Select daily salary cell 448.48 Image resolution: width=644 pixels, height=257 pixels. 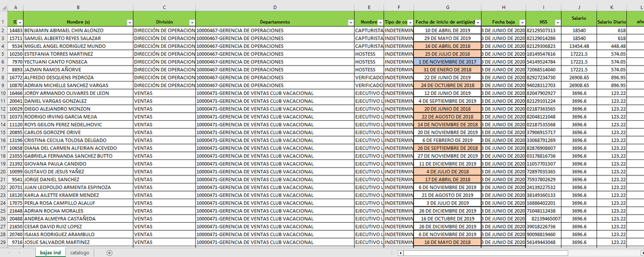[612, 47]
